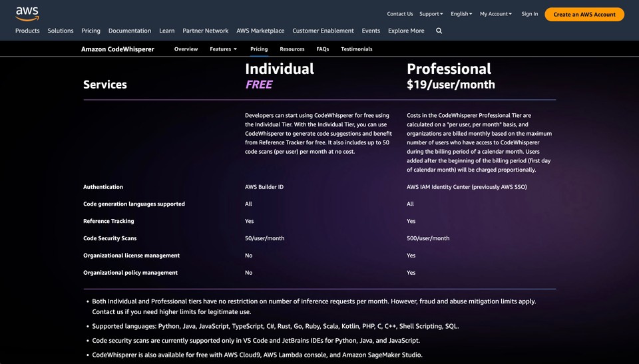Open the Solutions menu

pos(61,31)
